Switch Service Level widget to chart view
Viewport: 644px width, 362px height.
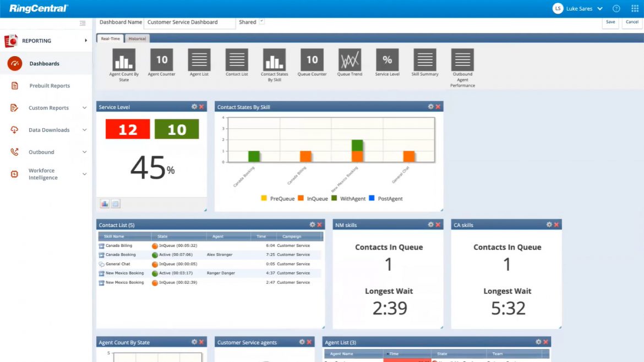[x=105, y=203]
